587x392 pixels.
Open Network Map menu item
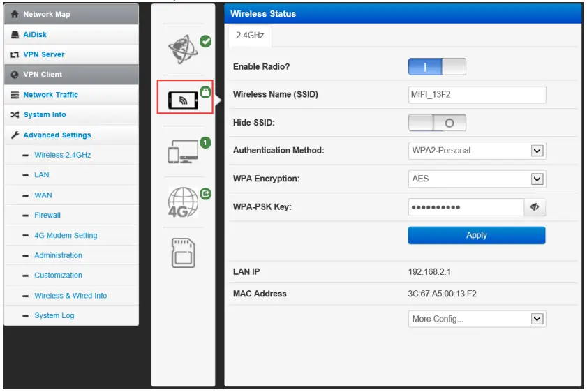pyautogui.click(x=71, y=14)
